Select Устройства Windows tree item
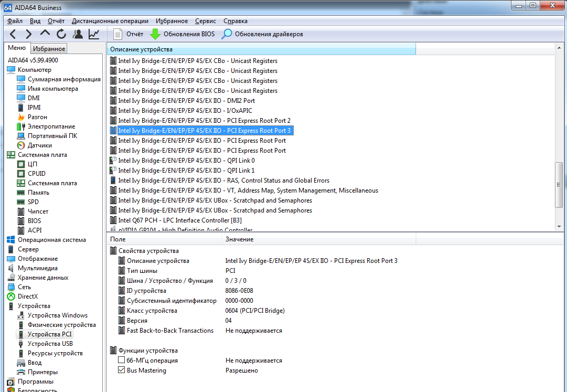567x392 pixels. (x=58, y=315)
